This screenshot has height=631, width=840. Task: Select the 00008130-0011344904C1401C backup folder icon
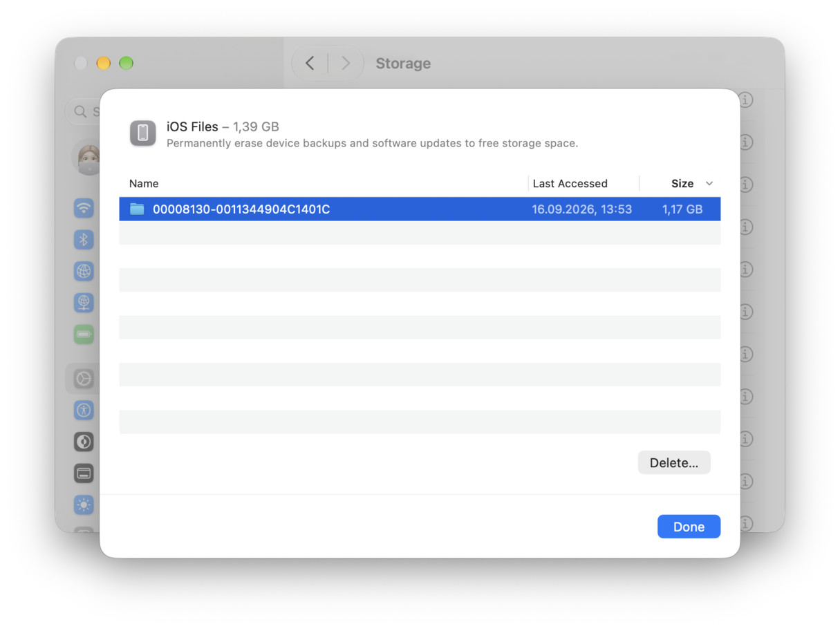(137, 209)
